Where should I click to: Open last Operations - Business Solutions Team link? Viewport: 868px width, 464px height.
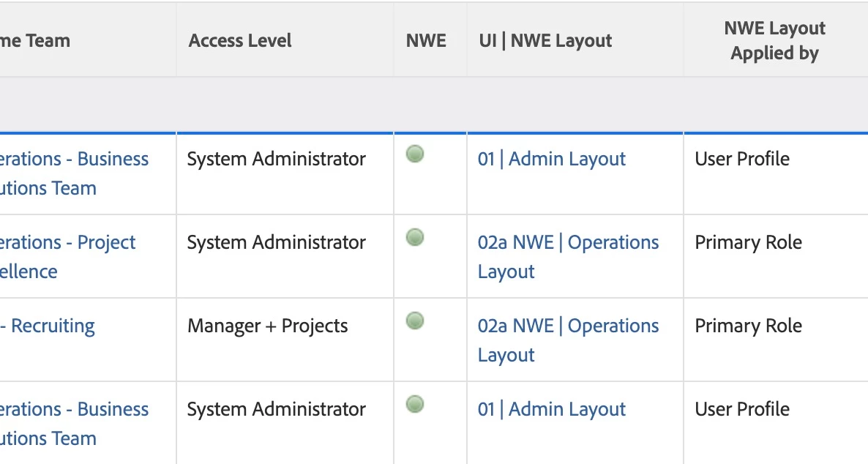point(75,409)
